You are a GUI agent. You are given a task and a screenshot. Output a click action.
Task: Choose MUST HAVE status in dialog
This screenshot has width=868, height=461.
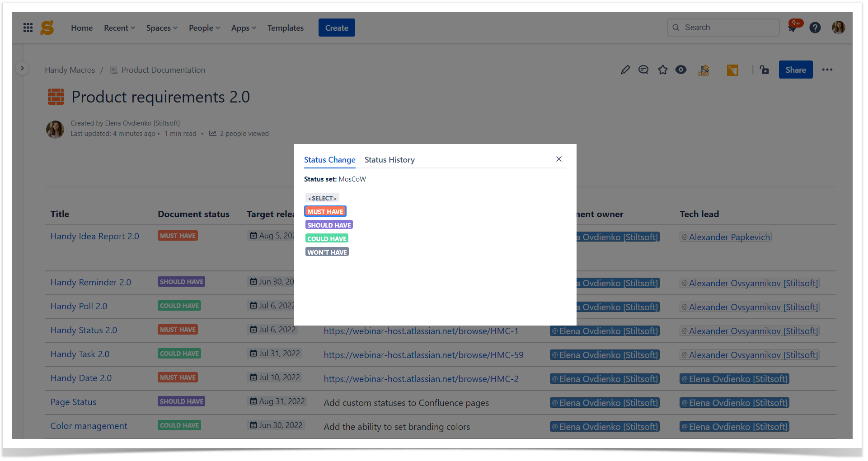click(325, 212)
